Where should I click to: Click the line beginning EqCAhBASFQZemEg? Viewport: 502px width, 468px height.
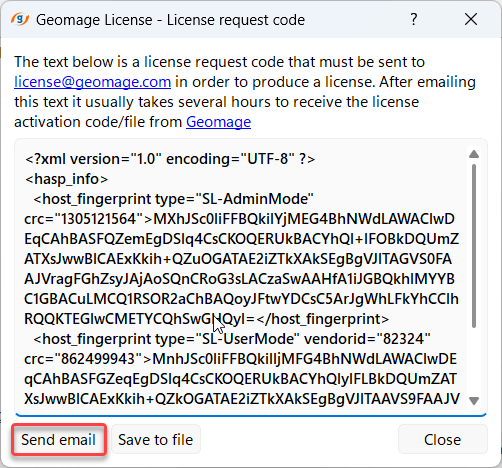coord(241,239)
